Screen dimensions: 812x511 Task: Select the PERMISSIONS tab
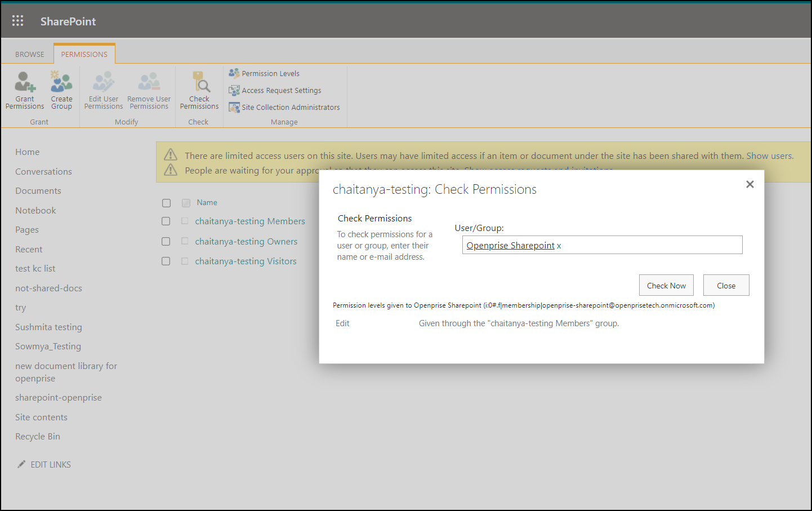[84, 54]
